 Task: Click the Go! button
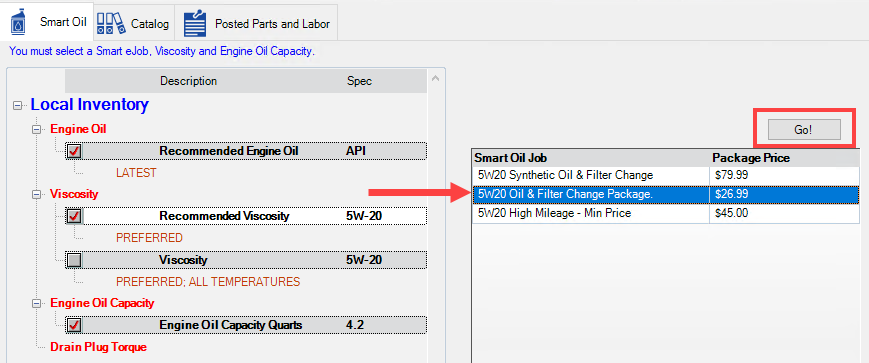tap(804, 130)
